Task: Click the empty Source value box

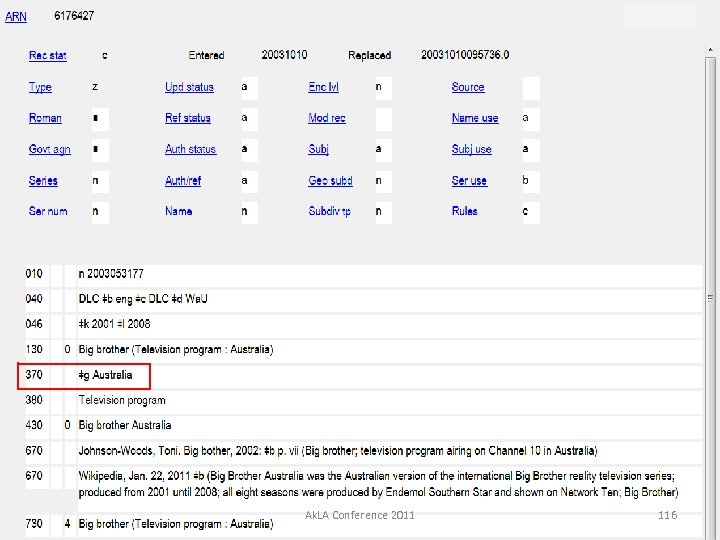Action: point(531,88)
